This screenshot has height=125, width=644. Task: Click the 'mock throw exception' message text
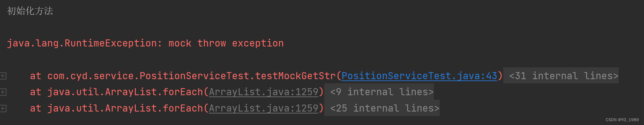[226, 43]
